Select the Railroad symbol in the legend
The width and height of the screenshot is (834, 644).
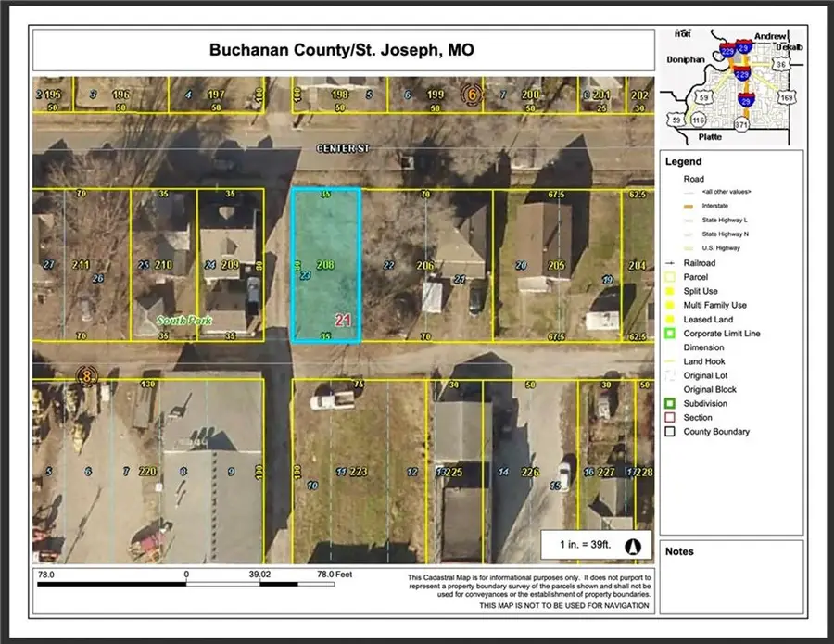point(669,262)
